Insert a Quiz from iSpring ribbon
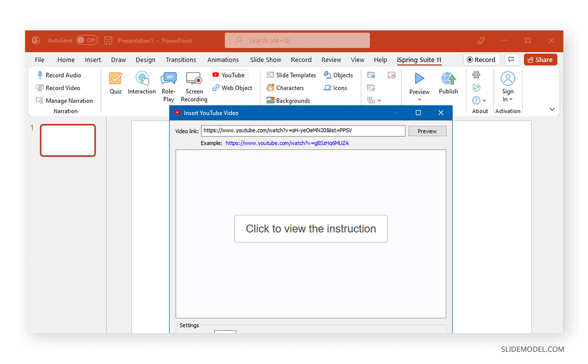 [116, 83]
